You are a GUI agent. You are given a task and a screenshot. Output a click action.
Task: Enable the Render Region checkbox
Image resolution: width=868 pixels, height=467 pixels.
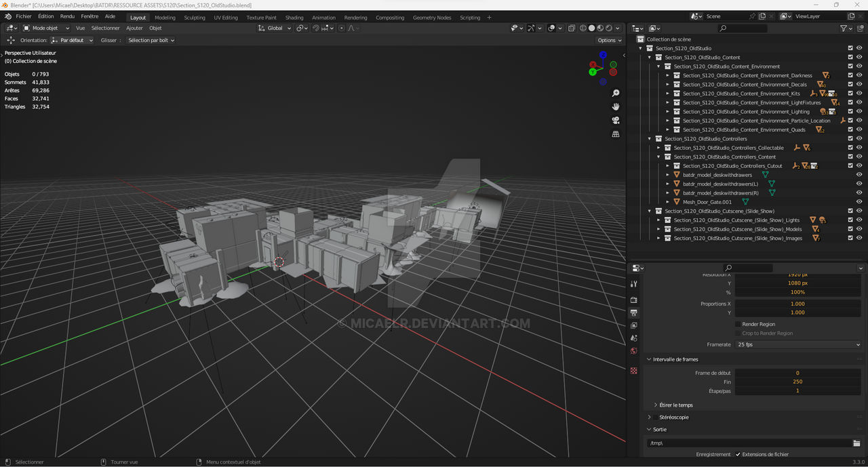click(738, 324)
